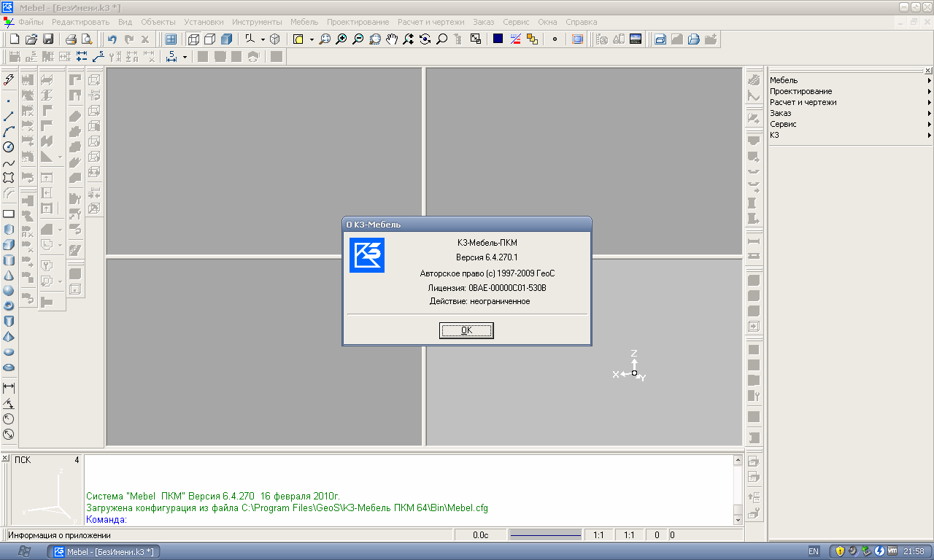The height and width of the screenshot is (560, 934).
Task: Select the pyramid solid tool
Action: point(9,336)
